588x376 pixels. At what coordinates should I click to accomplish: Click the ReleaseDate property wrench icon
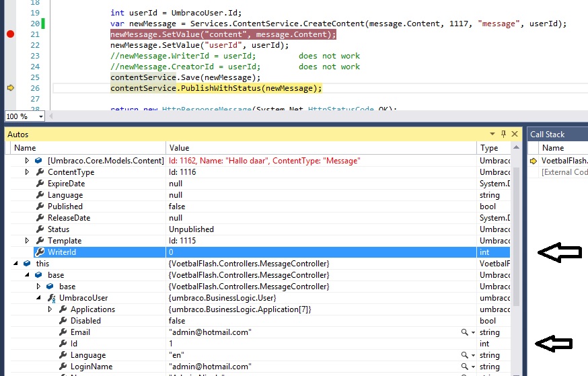point(40,218)
